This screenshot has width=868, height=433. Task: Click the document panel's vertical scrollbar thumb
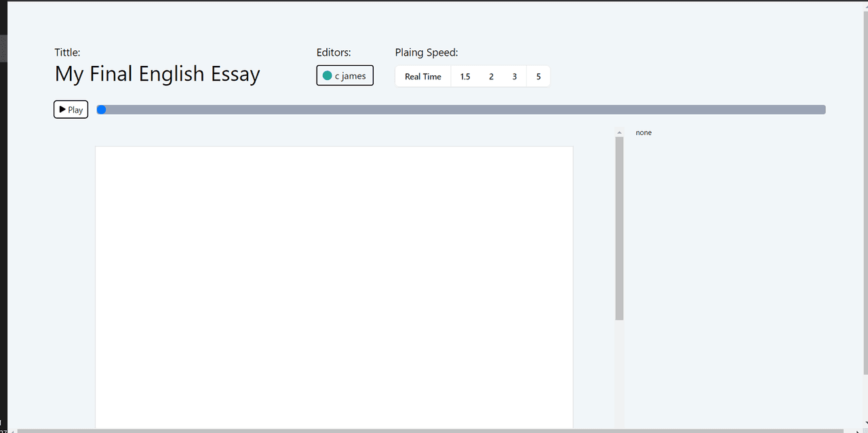pos(619,227)
